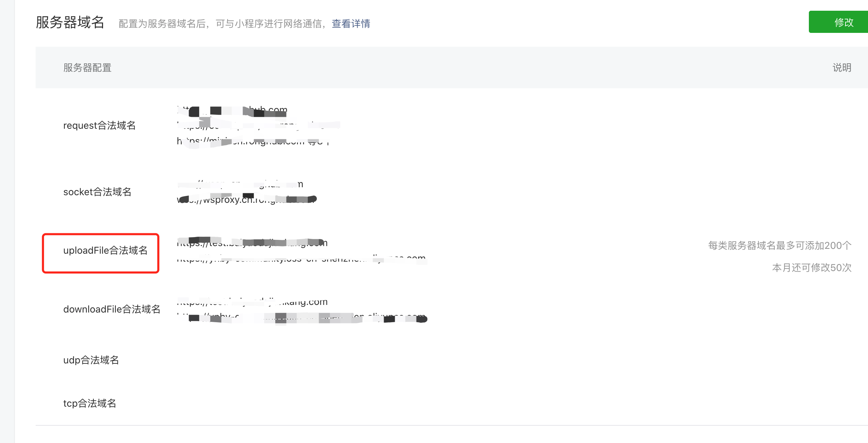Click the green 修改 button
Viewport: 868px width, 443px height.
(x=838, y=22)
